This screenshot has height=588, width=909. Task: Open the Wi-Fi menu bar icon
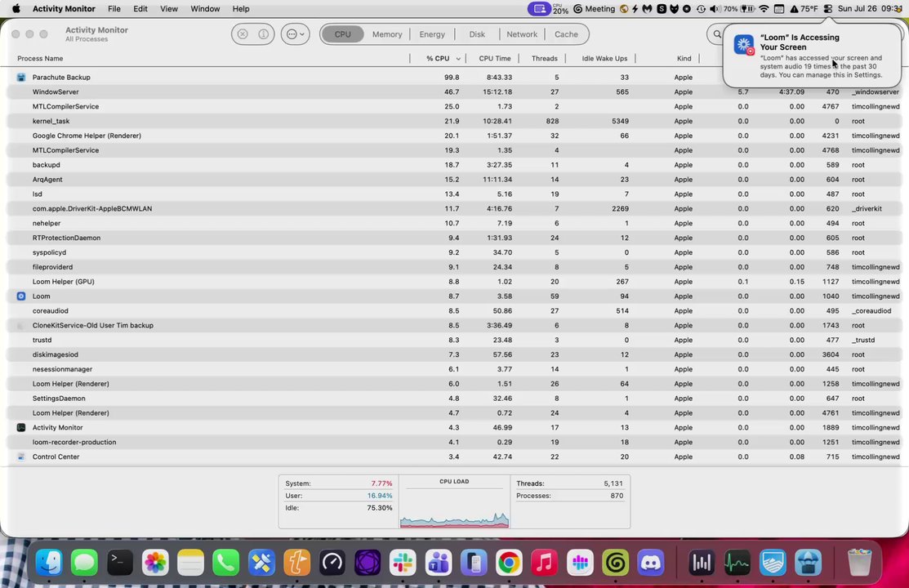pos(764,9)
